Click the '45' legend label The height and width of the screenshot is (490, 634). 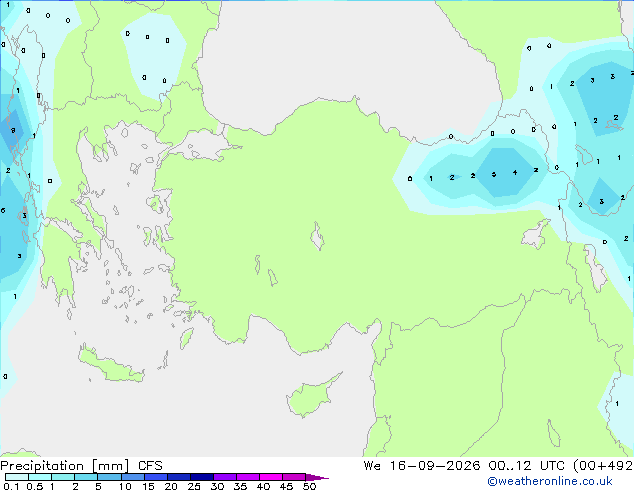[286, 486]
